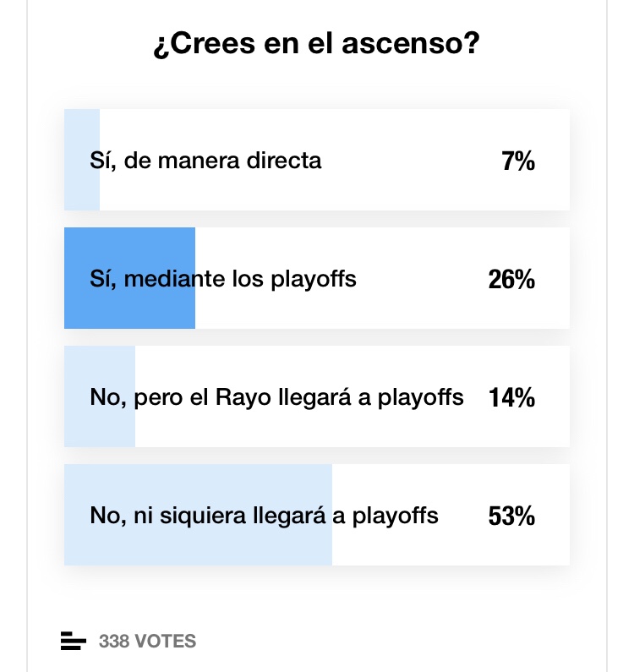
Task: Click the 26% result figure
Action: tap(511, 279)
